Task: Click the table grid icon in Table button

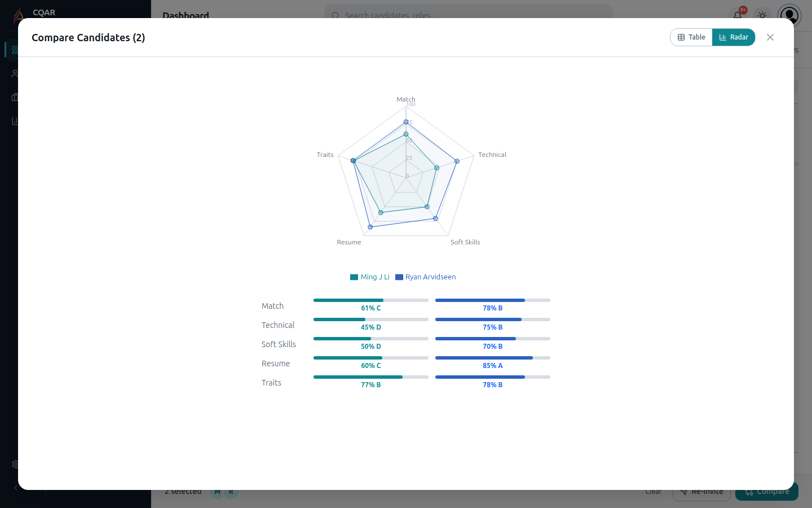Action: [681, 37]
